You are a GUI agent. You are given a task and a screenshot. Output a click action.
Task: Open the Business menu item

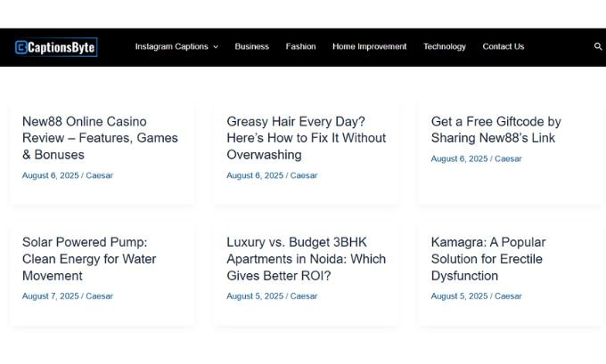click(251, 46)
